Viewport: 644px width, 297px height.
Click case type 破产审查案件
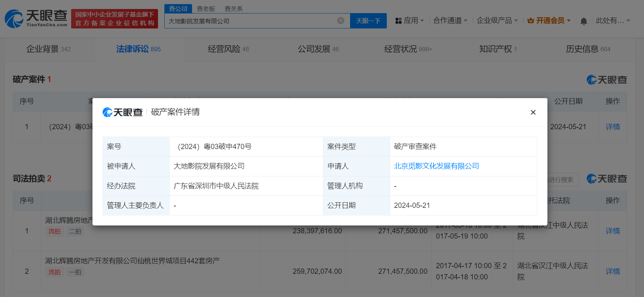coord(415,146)
